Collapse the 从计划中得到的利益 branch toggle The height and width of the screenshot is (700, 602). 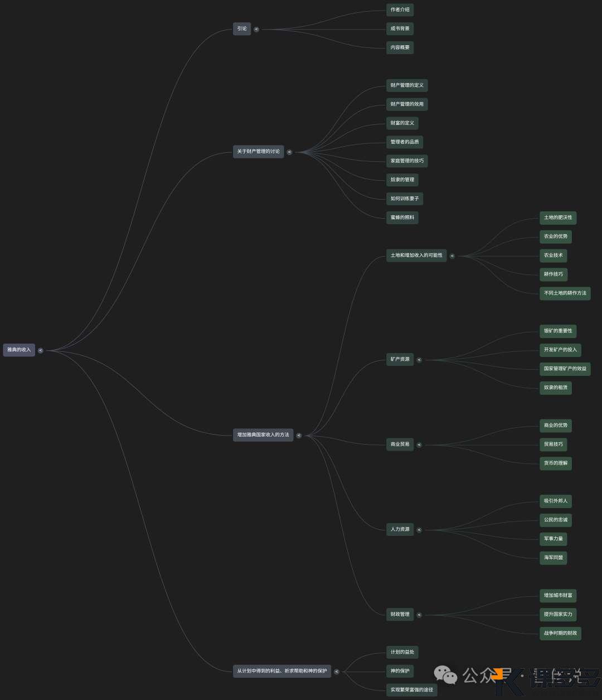tap(337, 672)
